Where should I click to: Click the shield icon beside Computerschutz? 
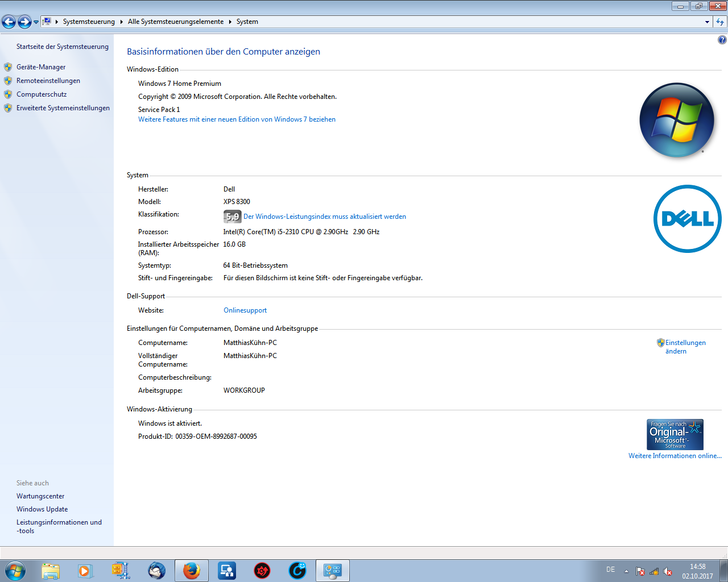tap(8, 94)
